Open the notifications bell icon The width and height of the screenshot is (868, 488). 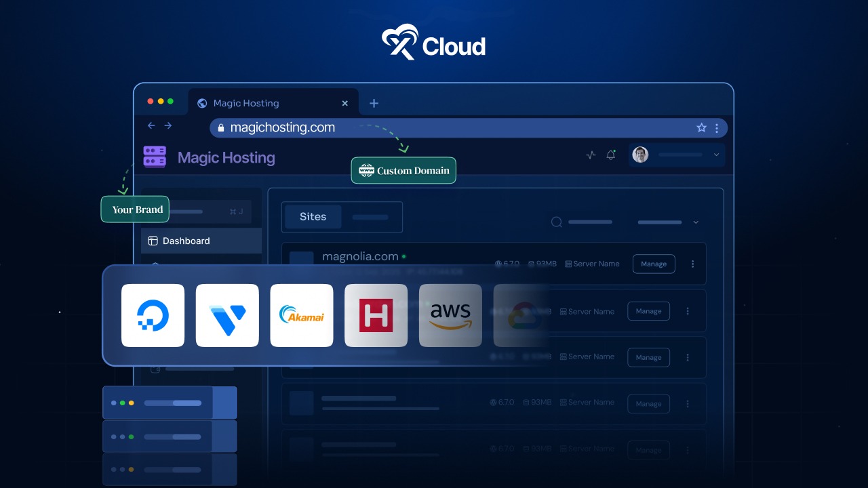point(611,155)
